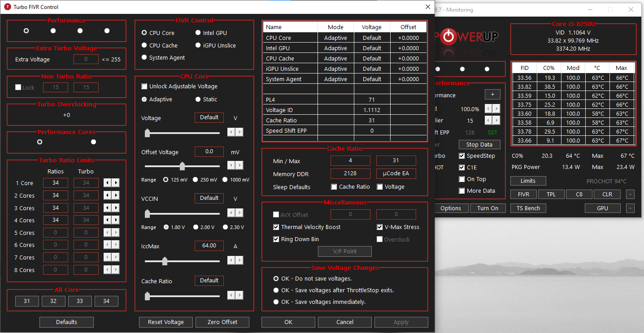The height and width of the screenshot is (333, 644).
Task: Check Sleep Defaults Cache Ratio
Action: 334,187
